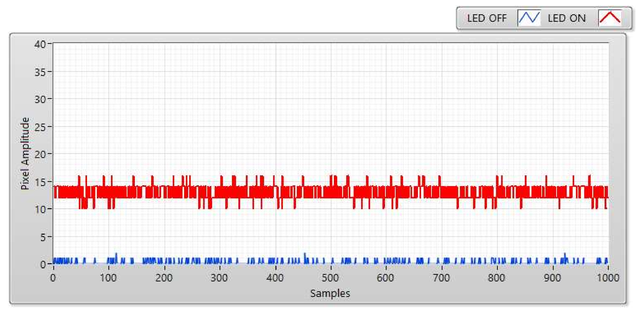Click the 35 y-axis tick label
Viewport: 644px width, 312px height.
pyautogui.click(x=40, y=72)
